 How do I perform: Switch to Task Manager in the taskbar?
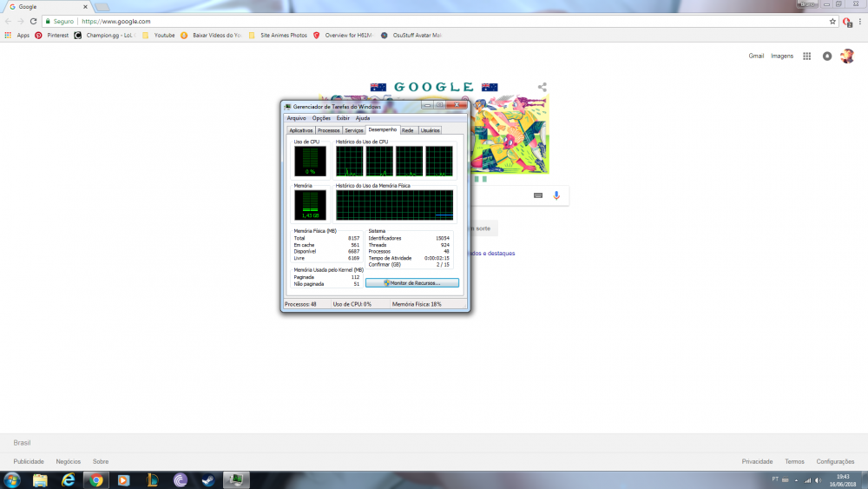pyautogui.click(x=236, y=480)
